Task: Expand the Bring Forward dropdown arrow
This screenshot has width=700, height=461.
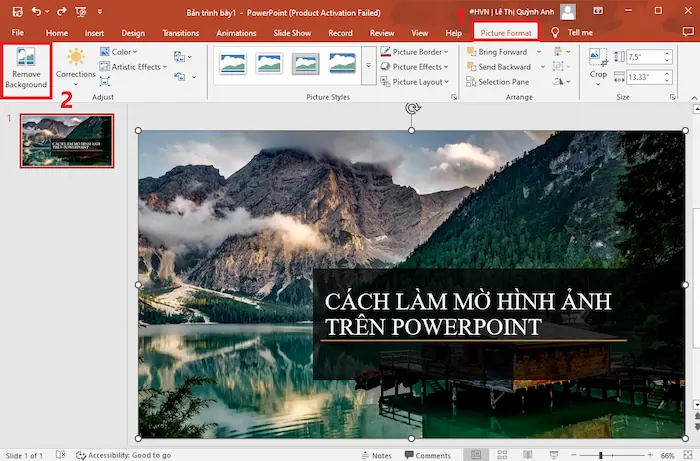Action: pyautogui.click(x=539, y=52)
